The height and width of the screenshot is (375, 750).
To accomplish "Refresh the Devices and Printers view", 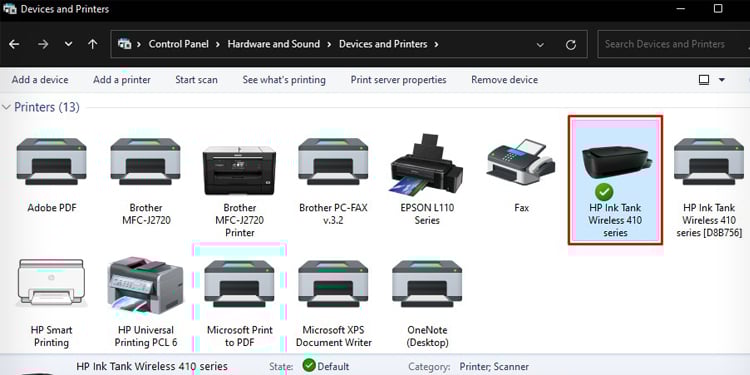I will [x=571, y=44].
